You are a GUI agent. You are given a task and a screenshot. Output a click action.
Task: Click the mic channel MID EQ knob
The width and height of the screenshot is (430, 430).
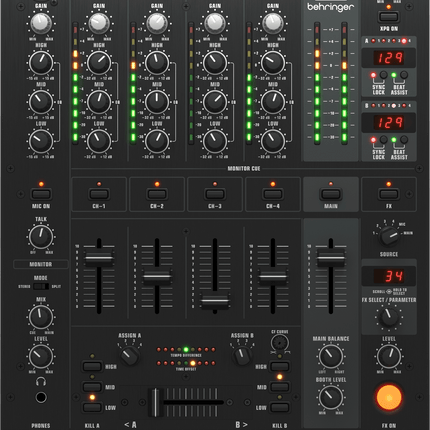tap(41, 102)
